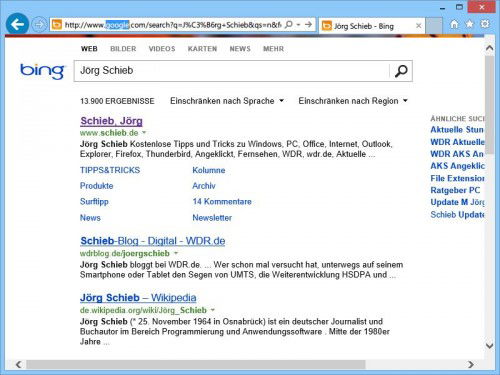Expand Einschränken nach Sprache dropdown
This screenshot has width=500, height=375.
pyautogui.click(x=227, y=101)
